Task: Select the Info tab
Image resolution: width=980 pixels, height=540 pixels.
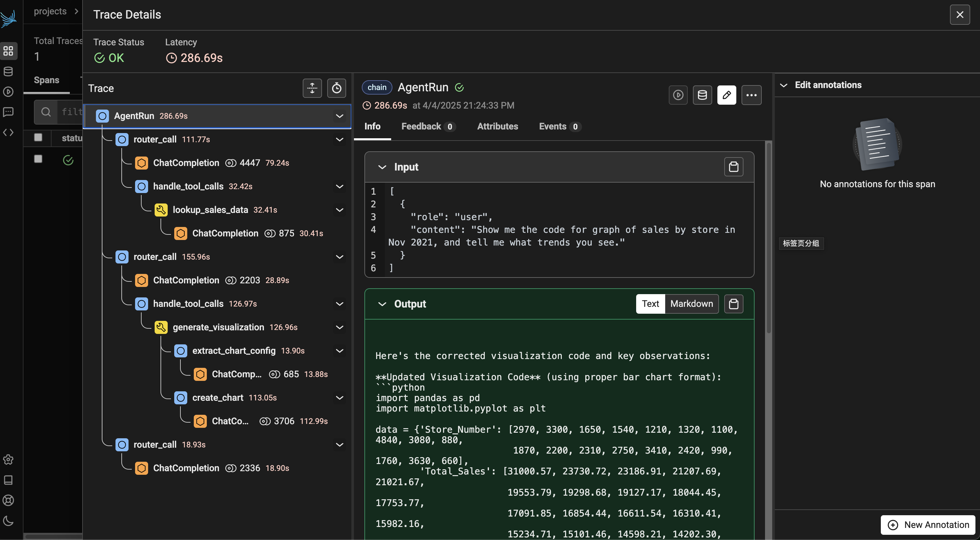Action: [x=373, y=126]
